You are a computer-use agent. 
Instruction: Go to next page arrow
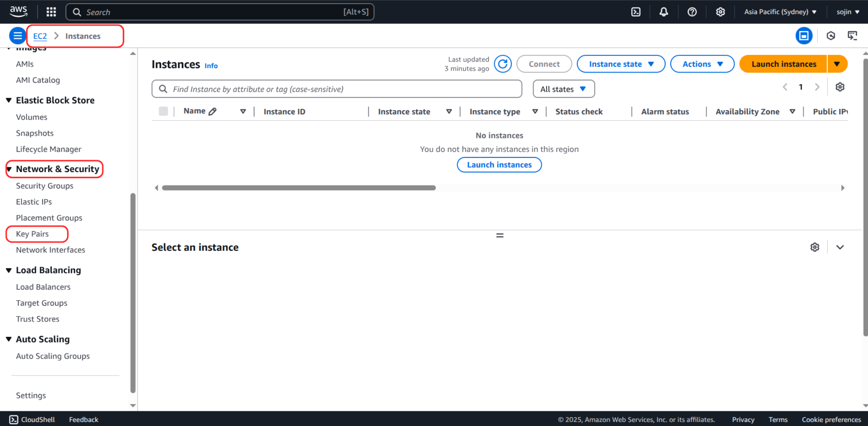(817, 87)
